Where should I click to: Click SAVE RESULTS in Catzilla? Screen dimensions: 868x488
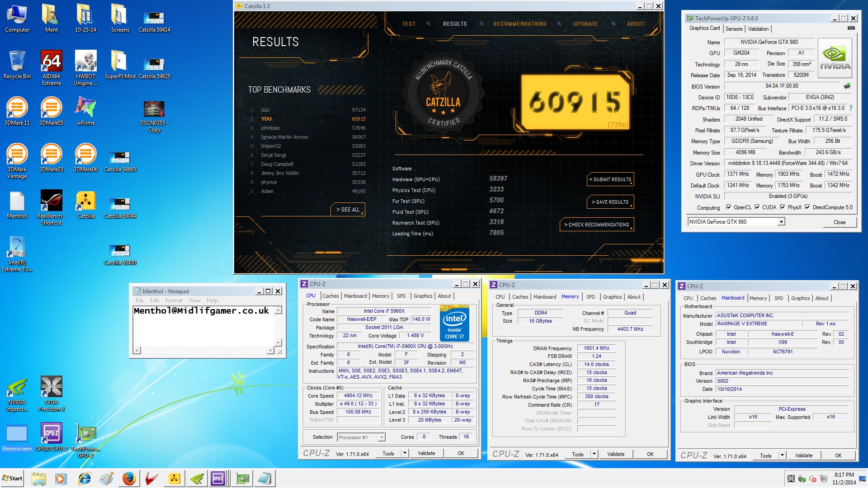610,202
